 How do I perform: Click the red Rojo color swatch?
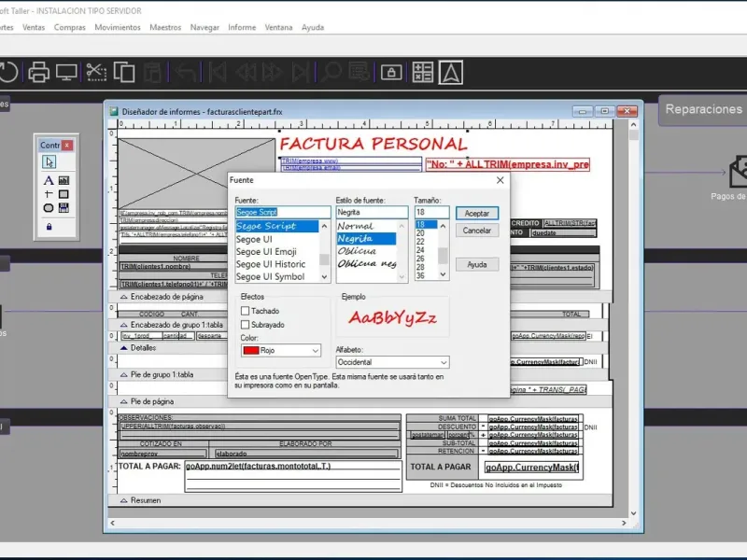coord(251,351)
